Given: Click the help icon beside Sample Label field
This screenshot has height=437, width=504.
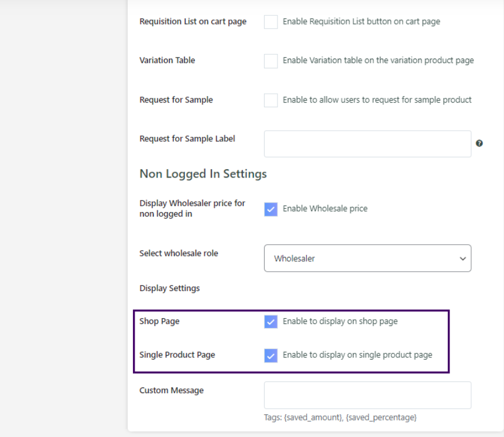Looking at the screenshot, I should click(479, 144).
